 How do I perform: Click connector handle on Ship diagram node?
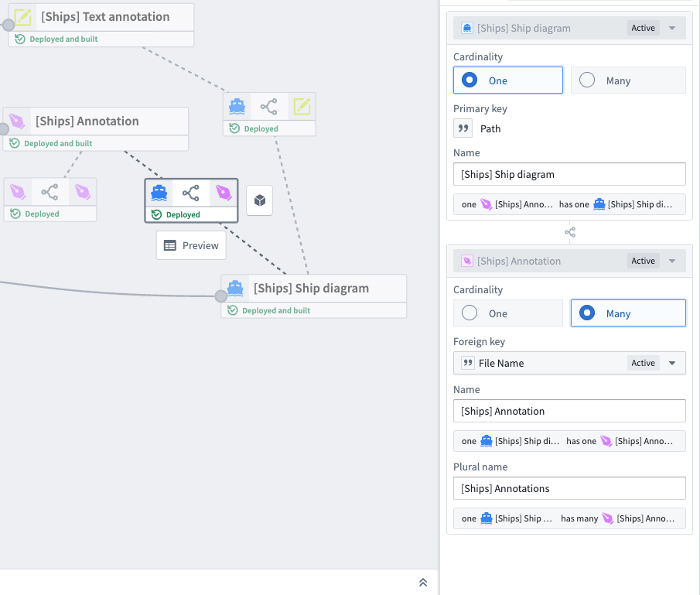(221, 296)
